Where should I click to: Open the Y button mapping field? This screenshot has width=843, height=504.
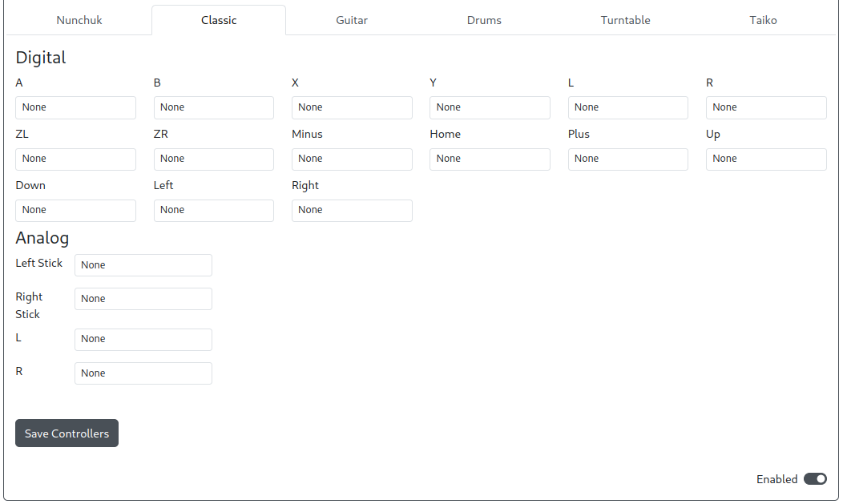[x=490, y=107]
